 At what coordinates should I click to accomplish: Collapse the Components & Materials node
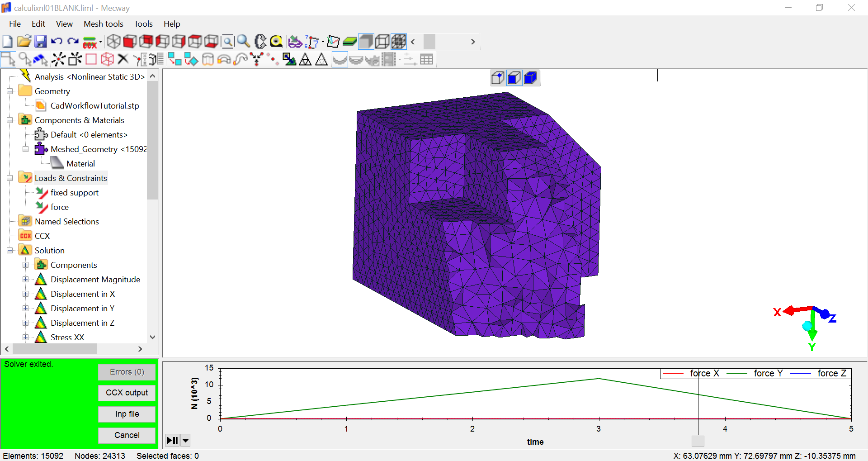click(9, 120)
